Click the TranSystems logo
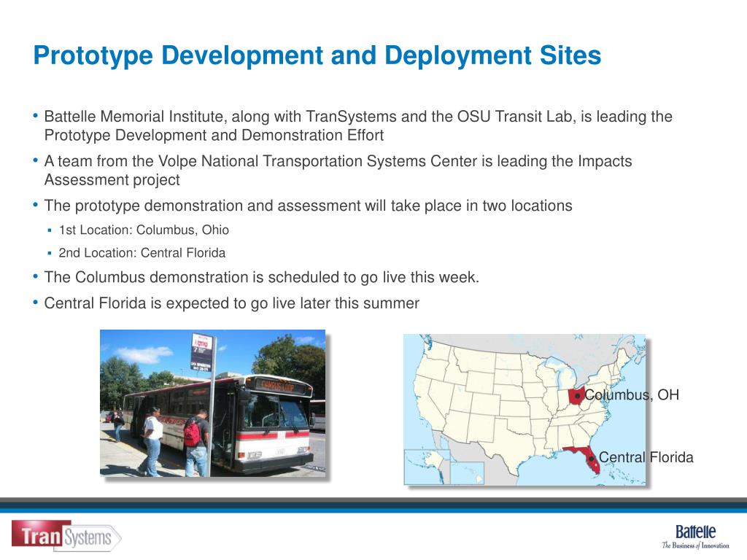747x560 pixels. pos(66,536)
